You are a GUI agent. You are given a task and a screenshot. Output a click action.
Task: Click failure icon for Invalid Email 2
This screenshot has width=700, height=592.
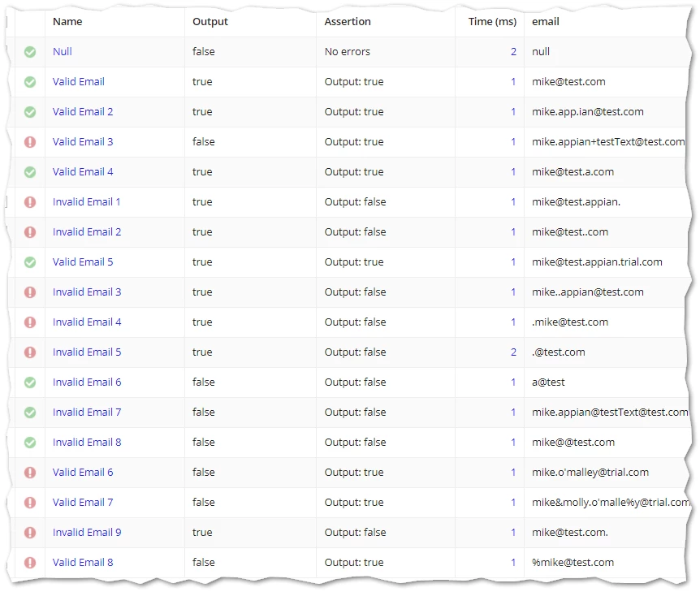[30, 232]
